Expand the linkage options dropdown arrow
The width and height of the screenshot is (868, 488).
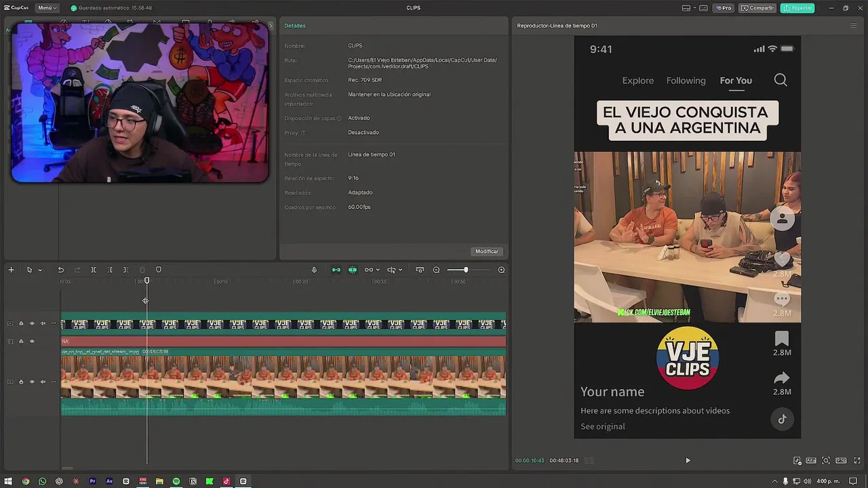pyautogui.click(x=378, y=270)
